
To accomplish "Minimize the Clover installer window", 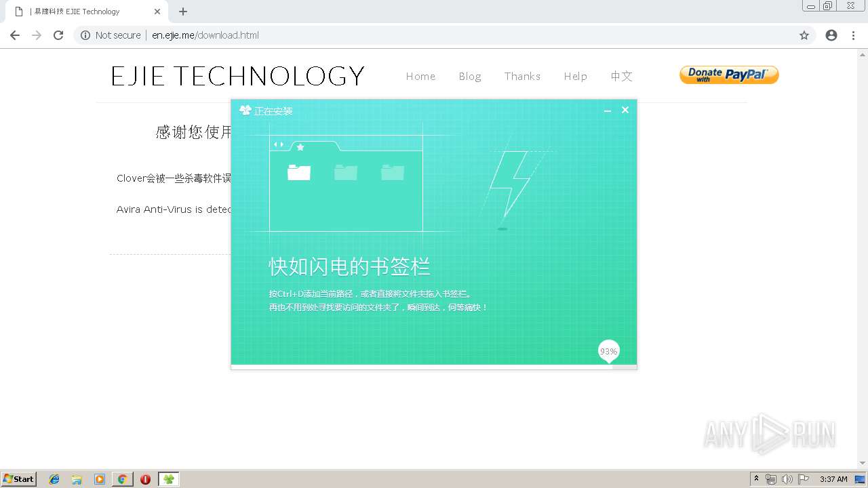I will coord(608,110).
